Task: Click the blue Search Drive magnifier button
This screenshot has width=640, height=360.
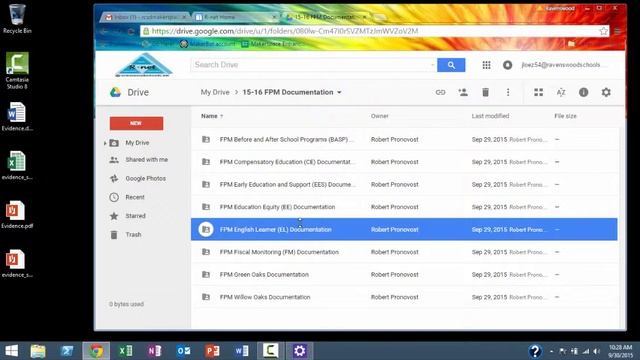Action: click(x=451, y=65)
